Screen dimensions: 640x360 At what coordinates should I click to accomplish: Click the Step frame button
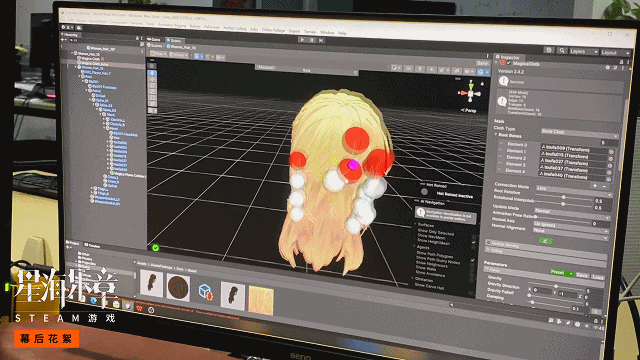(x=322, y=40)
